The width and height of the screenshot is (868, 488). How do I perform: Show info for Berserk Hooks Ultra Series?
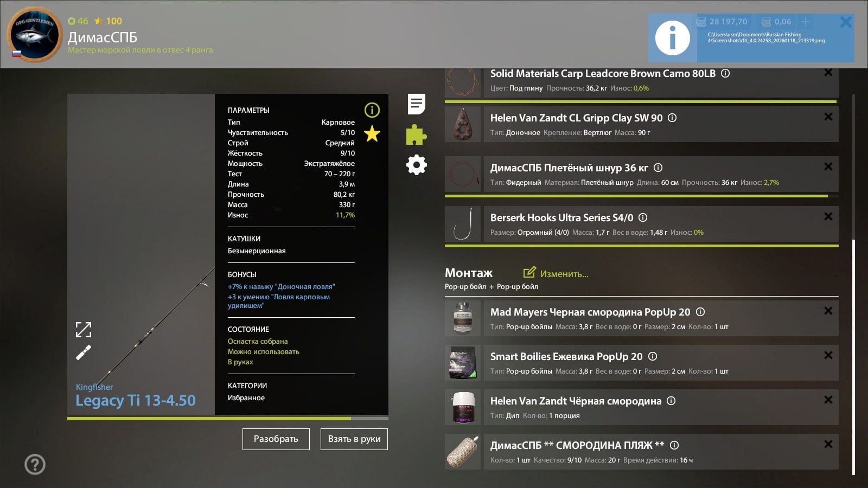point(643,217)
